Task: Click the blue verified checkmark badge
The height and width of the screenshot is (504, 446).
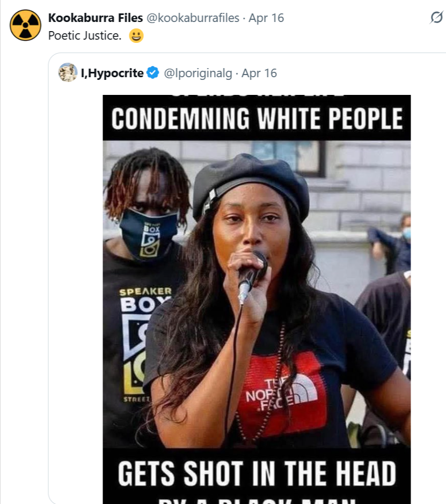Action: tap(152, 73)
